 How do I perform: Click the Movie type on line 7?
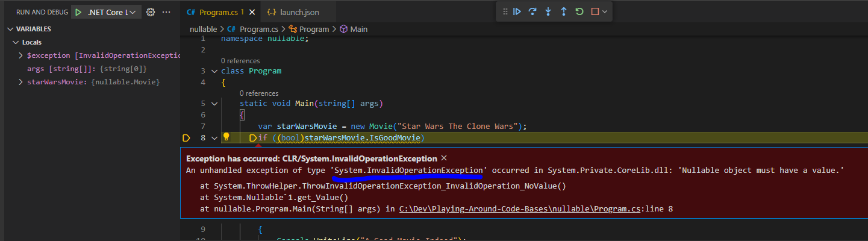(381, 127)
